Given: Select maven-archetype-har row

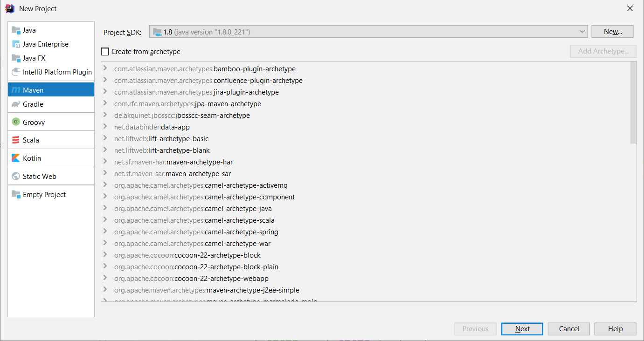Looking at the screenshot, I should point(365,162).
